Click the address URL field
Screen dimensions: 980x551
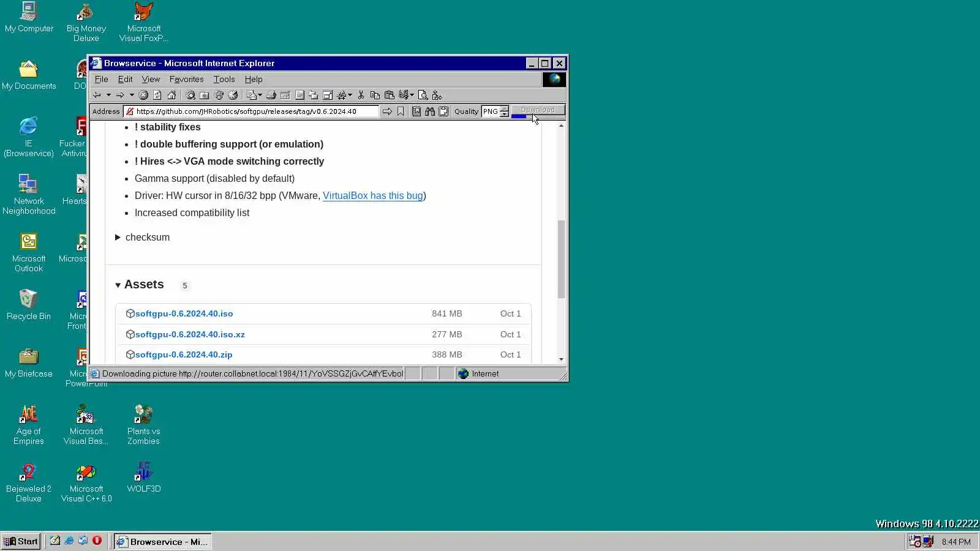coord(251,111)
